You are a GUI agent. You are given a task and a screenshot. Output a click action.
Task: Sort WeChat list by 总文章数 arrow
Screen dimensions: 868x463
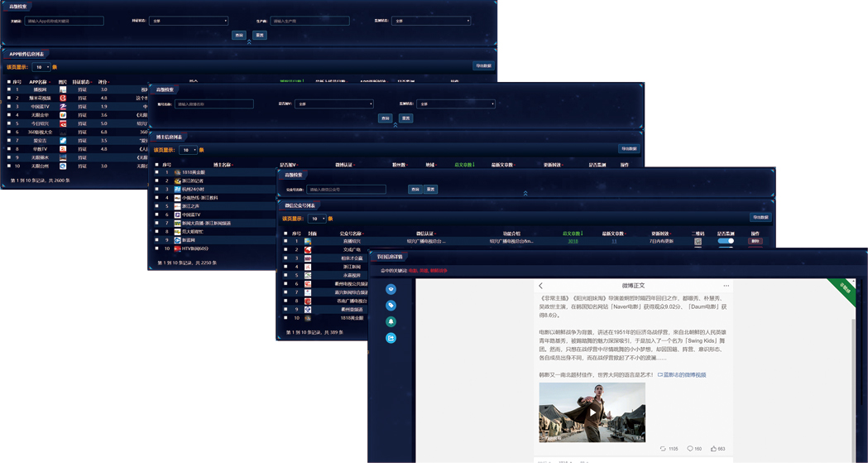[x=581, y=234]
